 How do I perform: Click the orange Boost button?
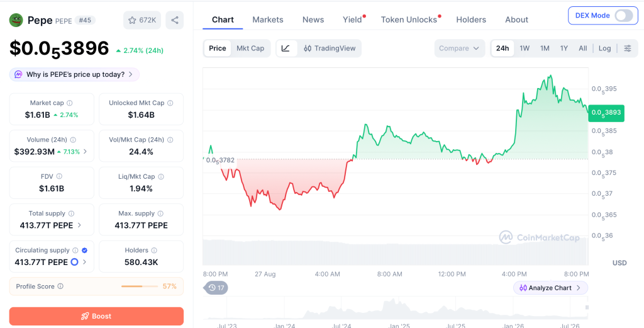(x=96, y=316)
